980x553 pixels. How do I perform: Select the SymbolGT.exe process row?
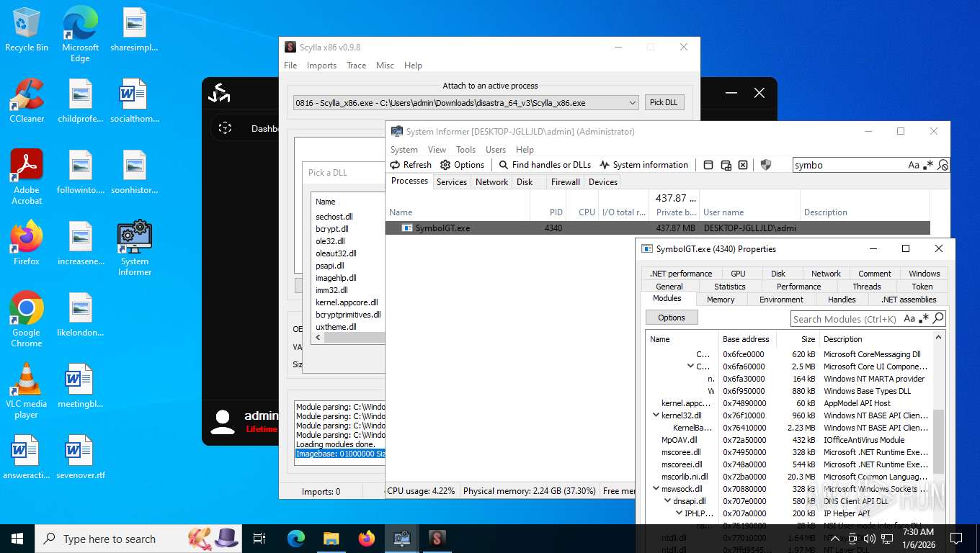tap(657, 228)
